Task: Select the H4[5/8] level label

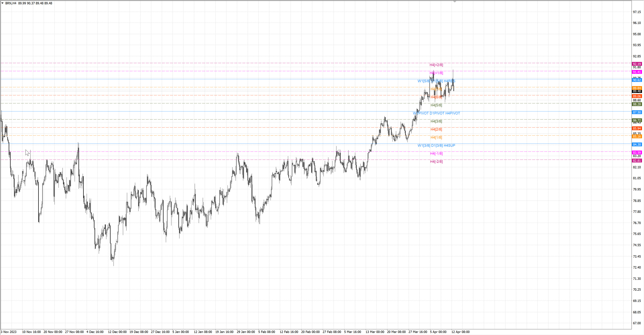Action: click(436, 105)
